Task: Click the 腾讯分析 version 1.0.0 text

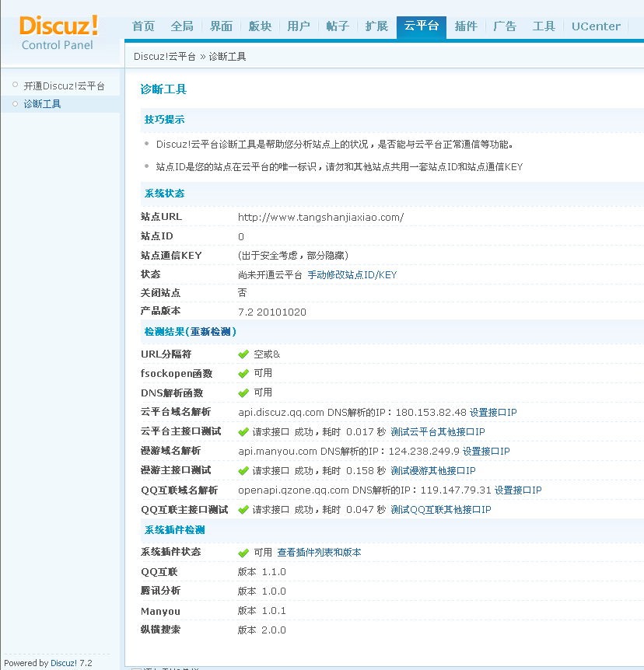Action: click(x=261, y=591)
